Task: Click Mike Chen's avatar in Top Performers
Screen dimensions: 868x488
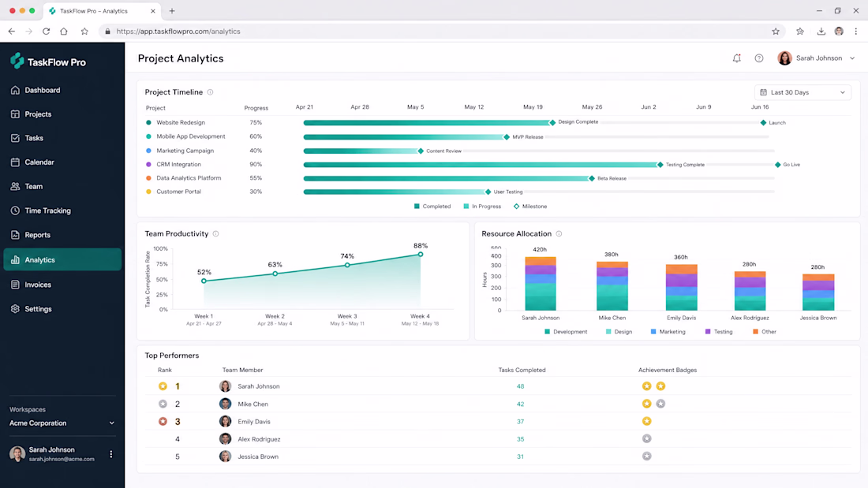Action: tap(226, 404)
